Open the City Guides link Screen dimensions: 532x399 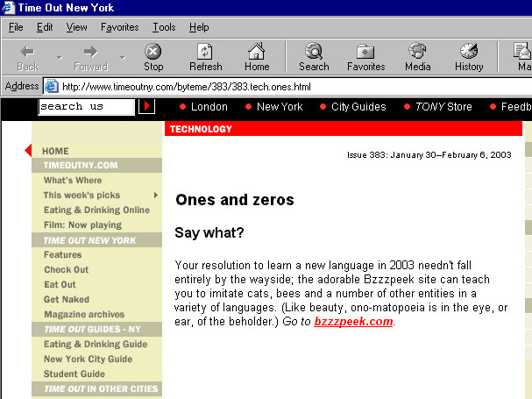(358, 107)
